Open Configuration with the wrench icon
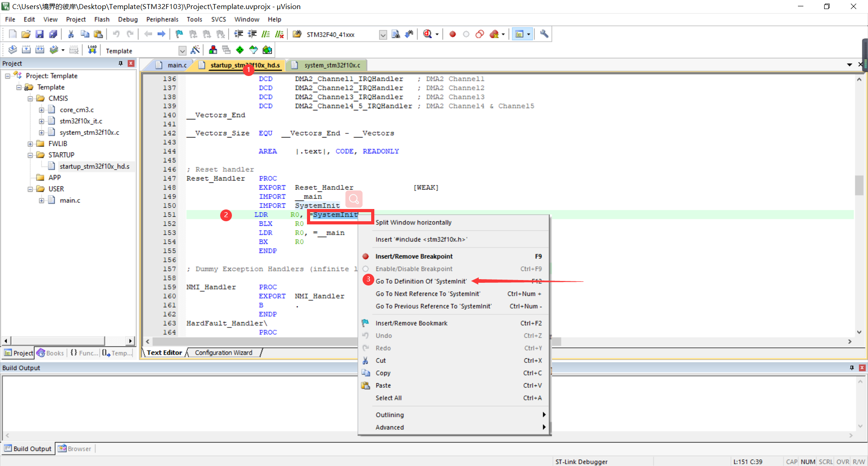This screenshot has width=868, height=466. [544, 34]
